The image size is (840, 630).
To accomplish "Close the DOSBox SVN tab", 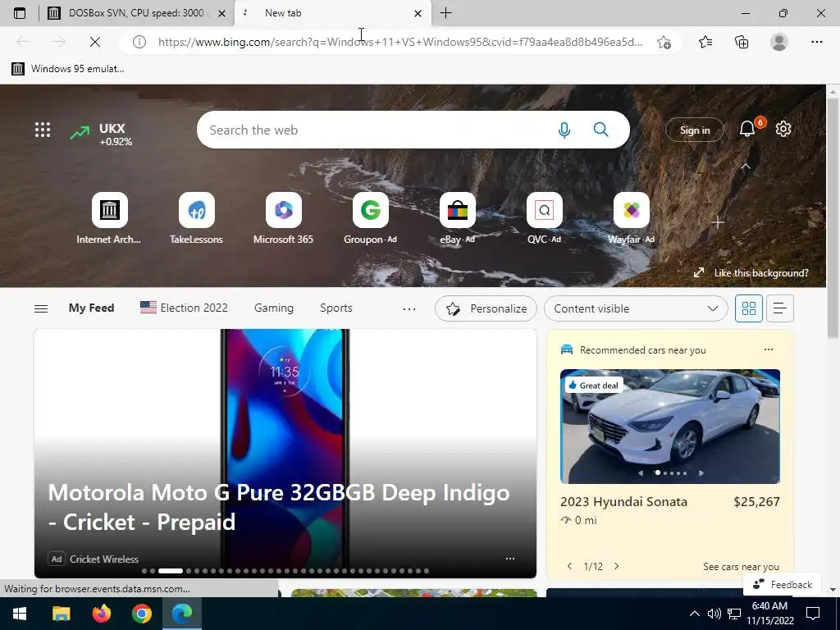I will tap(221, 13).
